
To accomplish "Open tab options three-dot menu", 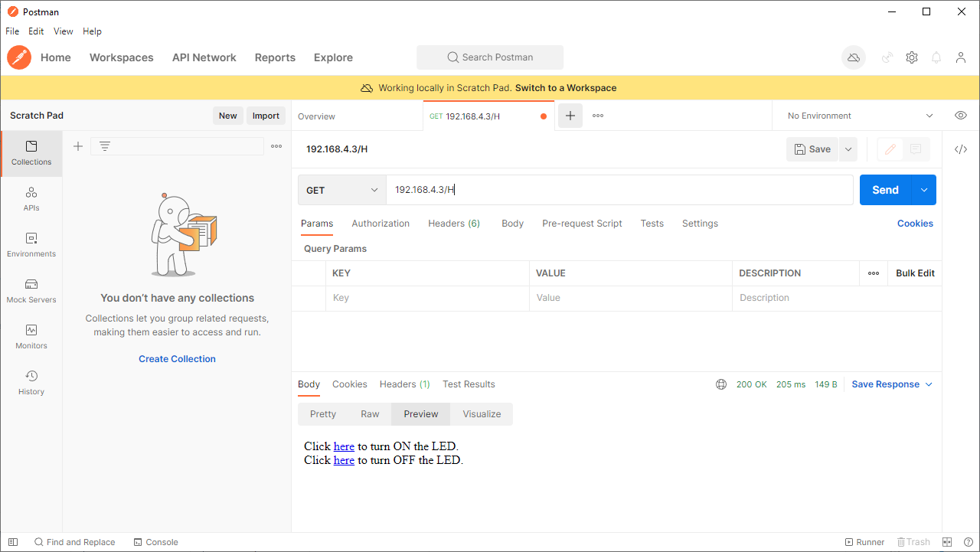I will pos(598,116).
